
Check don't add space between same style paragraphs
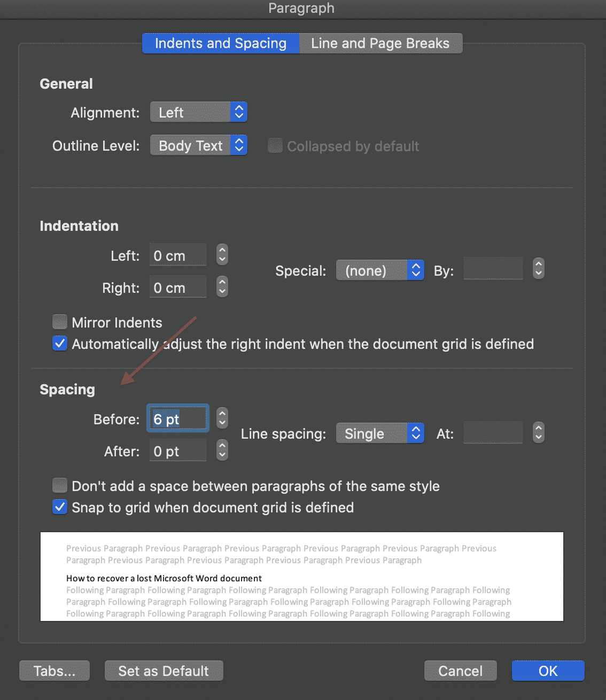(59, 485)
